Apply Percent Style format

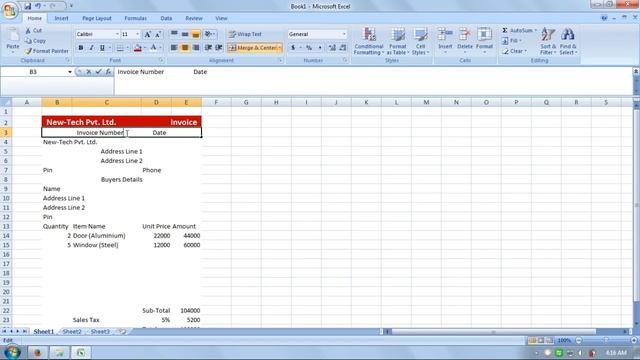[309, 48]
